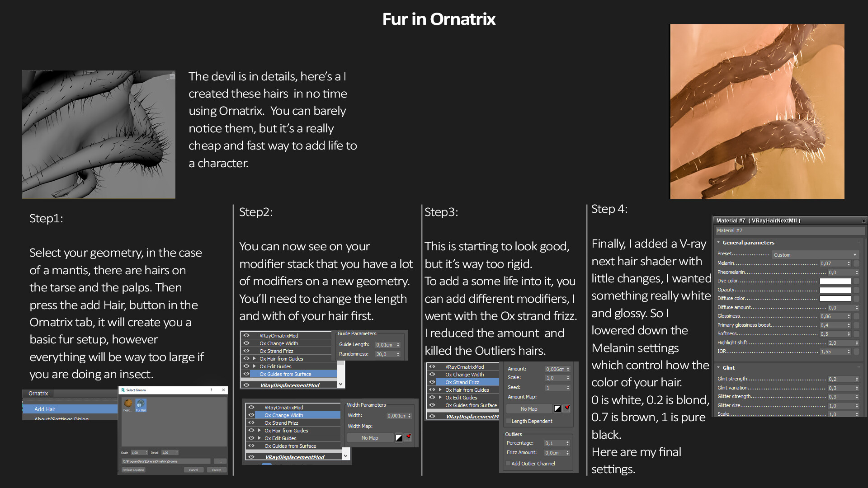Enable the Add Outlier Channel checkbox
The image size is (868, 488).
pyautogui.click(x=509, y=464)
